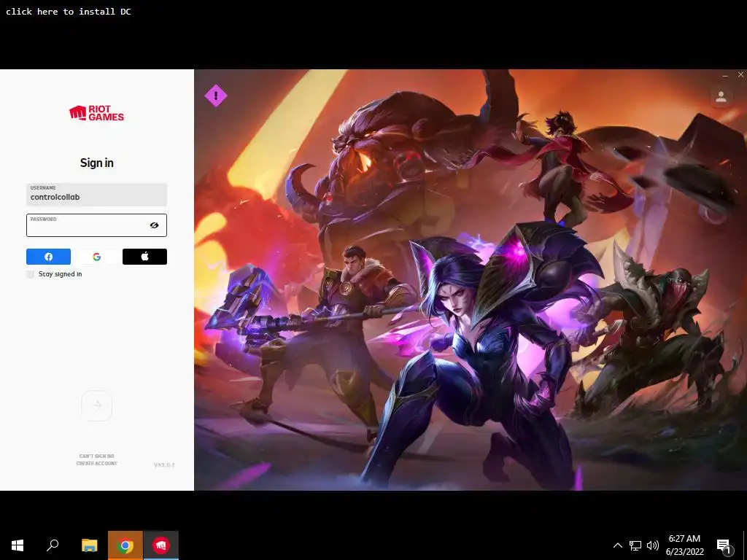
Task: Open network status tray icon
Action: coord(635,545)
